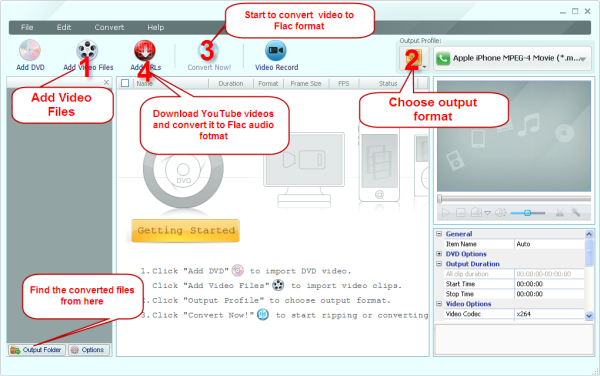Open Apple iPhone MPEG-4 Movie profile dropdown

coord(513,59)
